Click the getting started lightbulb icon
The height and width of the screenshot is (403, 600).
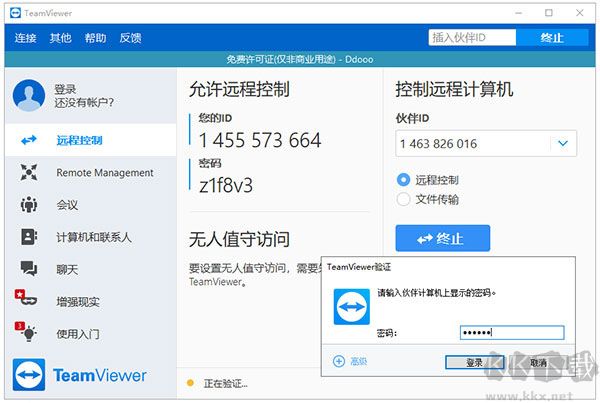click(x=26, y=331)
